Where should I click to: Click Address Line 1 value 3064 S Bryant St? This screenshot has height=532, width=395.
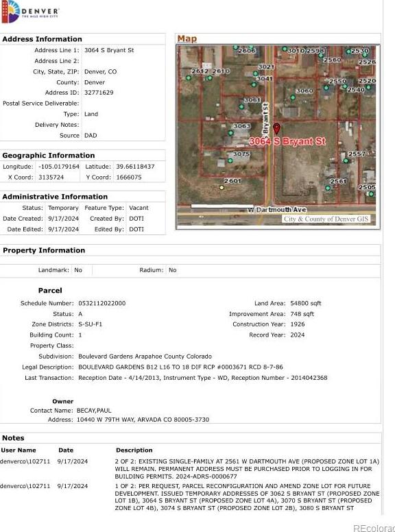pyautogui.click(x=109, y=50)
